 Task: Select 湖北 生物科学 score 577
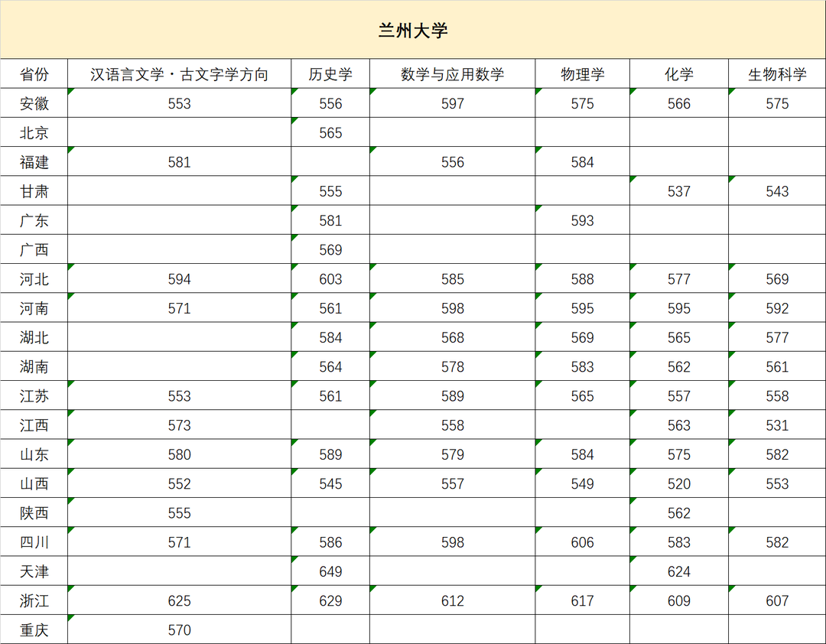tap(777, 337)
